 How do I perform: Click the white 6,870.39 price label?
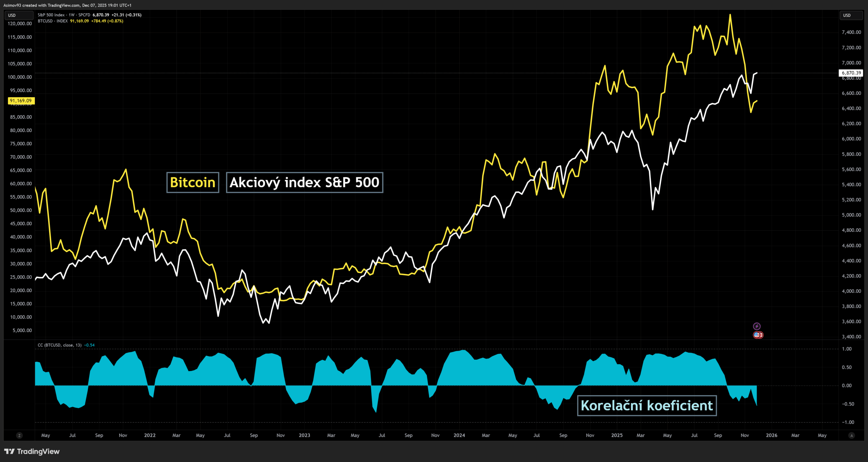pyautogui.click(x=851, y=73)
